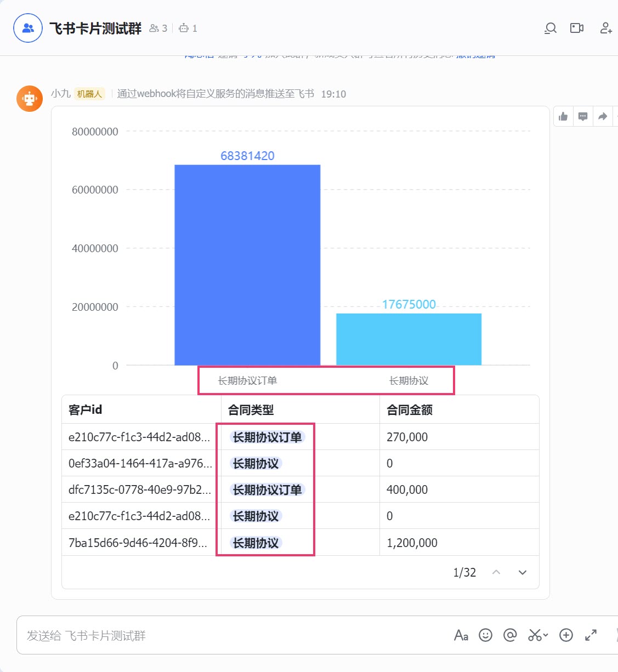Open emoji picker
This screenshot has width=618, height=672.
point(485,635)
